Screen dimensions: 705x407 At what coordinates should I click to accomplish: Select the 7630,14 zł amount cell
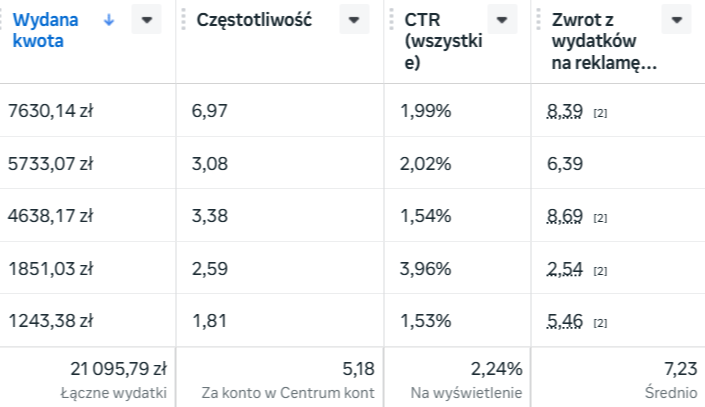[50, 111]
